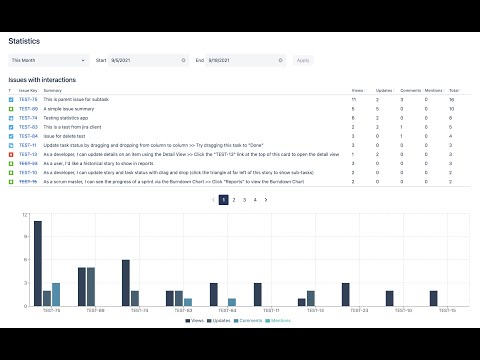Click the issue type icon beside 'Testing statistics app'
Image resolution: width=480 pixels, height=360 pixels.
[11, 118]
